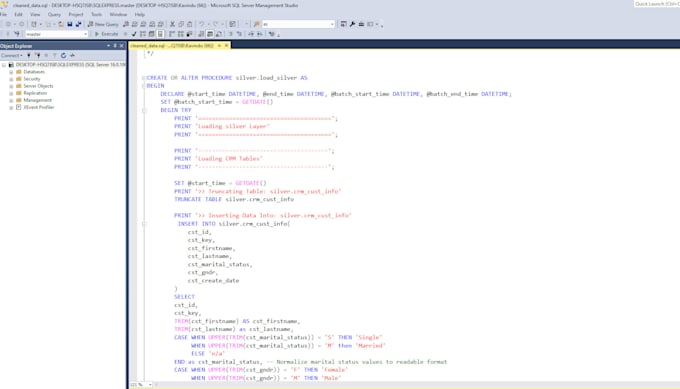Click the Open File folder icon

tap(61, 24)
